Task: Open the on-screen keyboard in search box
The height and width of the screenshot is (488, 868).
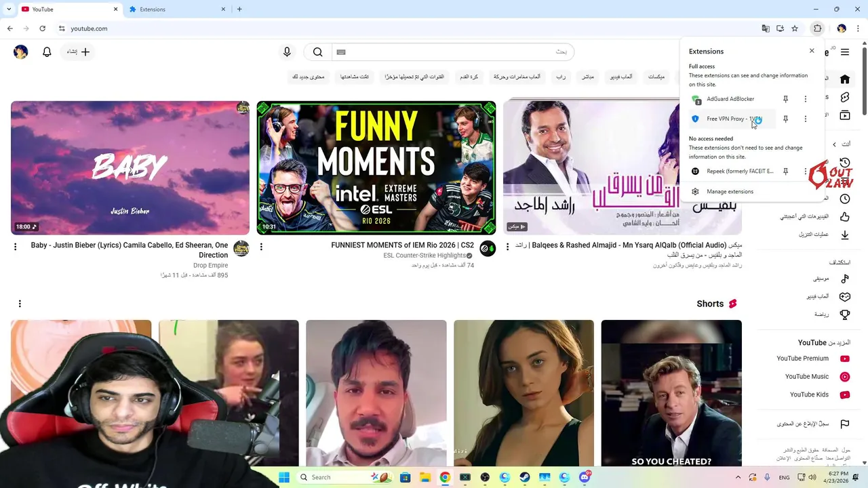Action: point(341,52)
